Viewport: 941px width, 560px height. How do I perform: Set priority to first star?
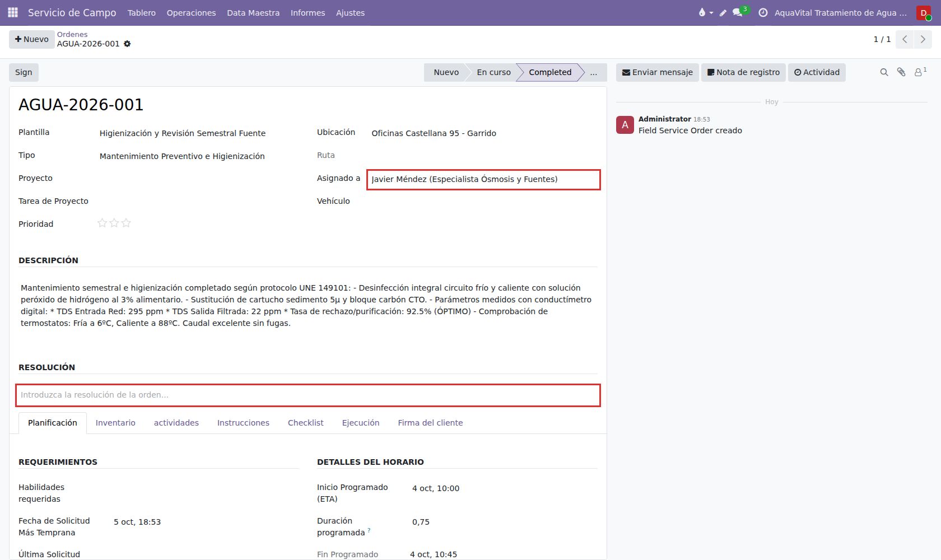(x=102, y=223)
